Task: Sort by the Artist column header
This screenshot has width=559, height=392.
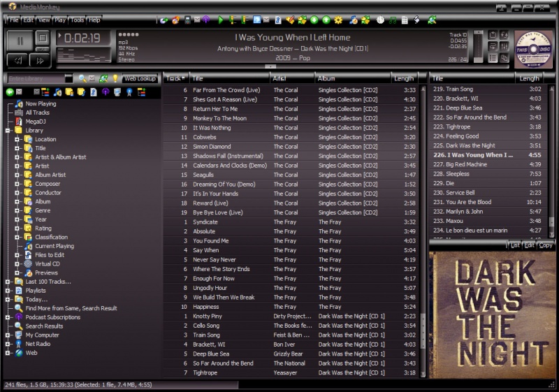Action: (x=292, y=78)
